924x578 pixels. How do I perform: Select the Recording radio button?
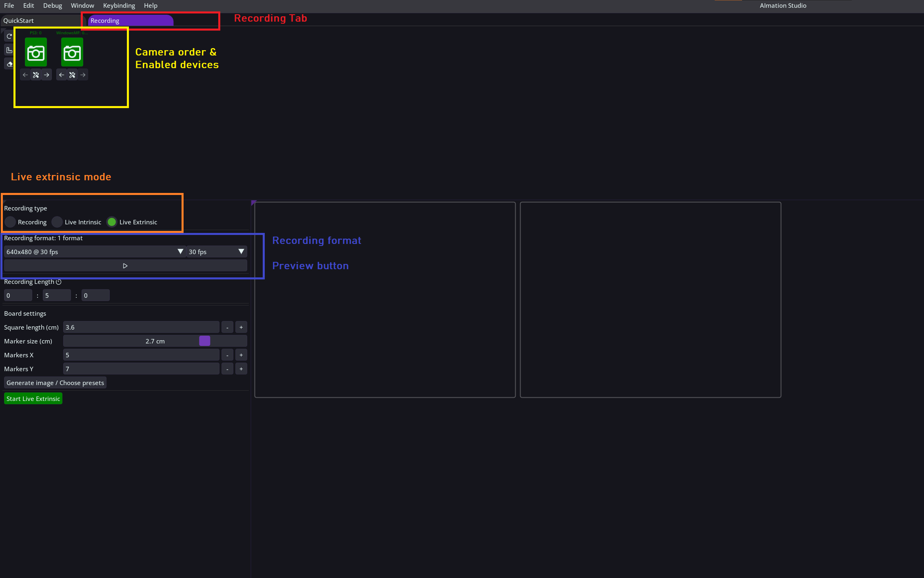click(10, 222)
